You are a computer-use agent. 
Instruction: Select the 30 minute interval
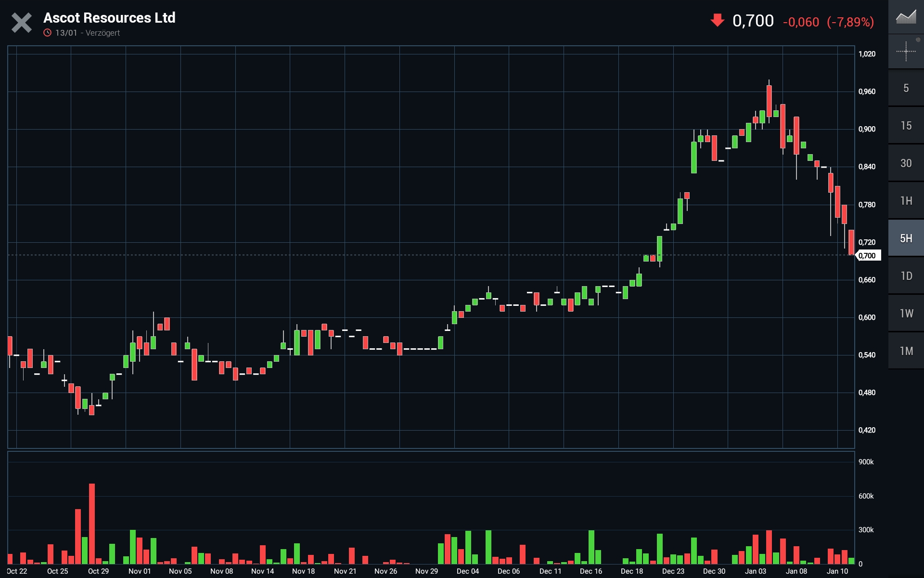tap(906, 163)
